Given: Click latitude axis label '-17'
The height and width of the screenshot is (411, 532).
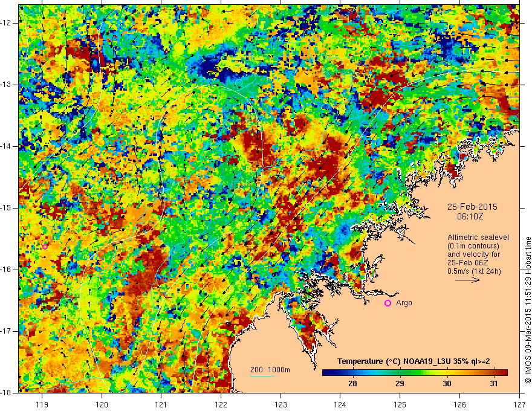Looking at the screenshot, I should coord(6,331).
